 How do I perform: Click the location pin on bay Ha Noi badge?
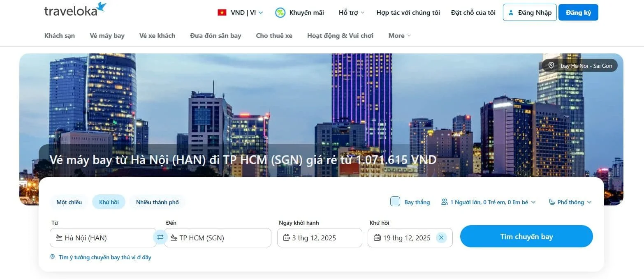551,65
